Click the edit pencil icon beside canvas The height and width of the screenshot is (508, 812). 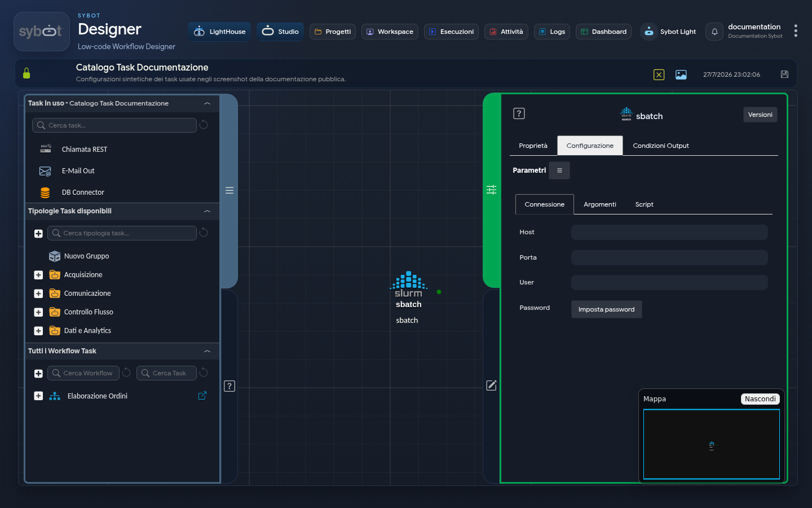click(x=492, y=385)
